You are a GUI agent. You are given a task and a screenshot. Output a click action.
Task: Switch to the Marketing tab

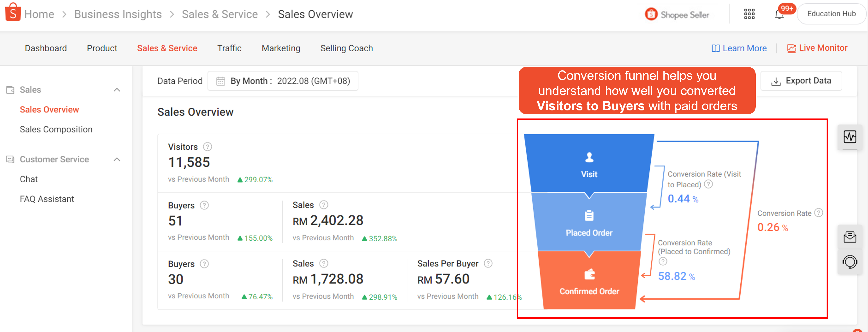(281, 48)
